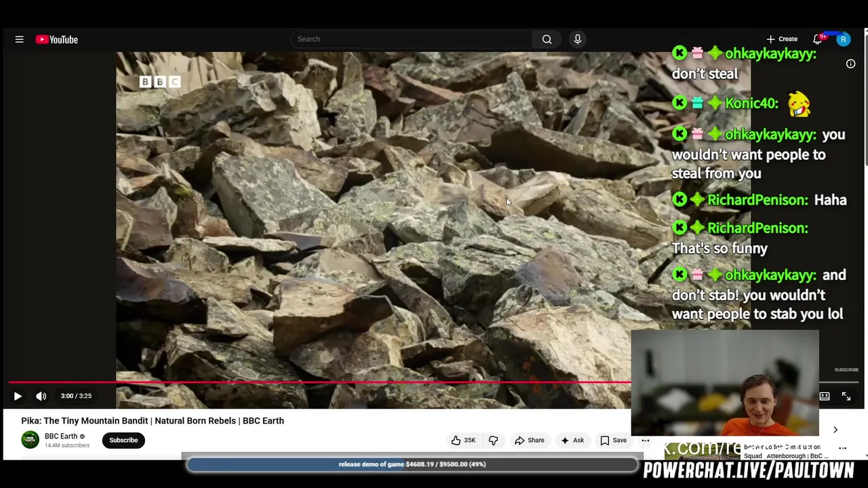Dislike the Pika video

coord(493,441)
